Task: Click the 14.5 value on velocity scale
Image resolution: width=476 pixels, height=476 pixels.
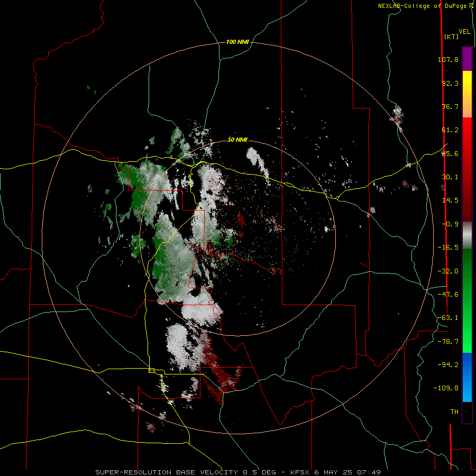Action: point(450,200)
